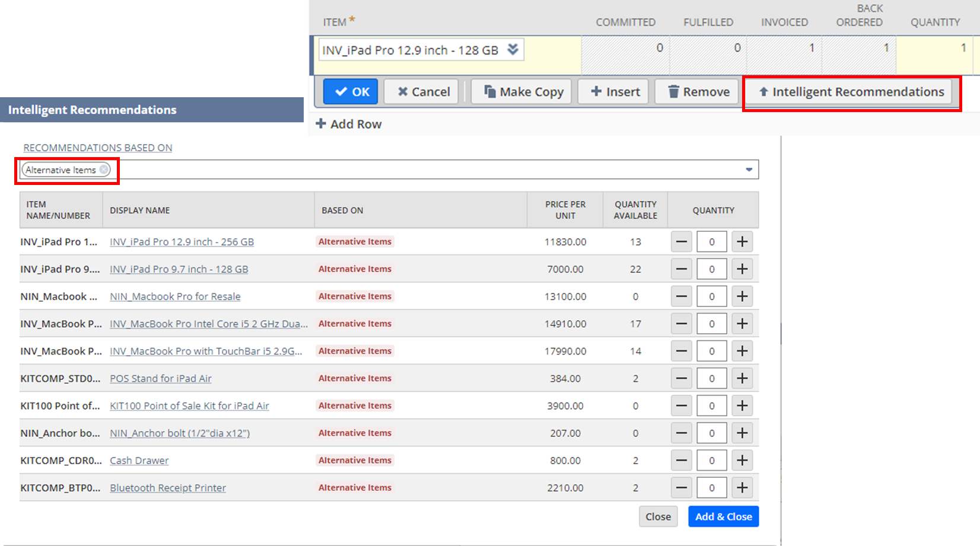
Task: Close the recommendations popup
Action: point(658,516)
